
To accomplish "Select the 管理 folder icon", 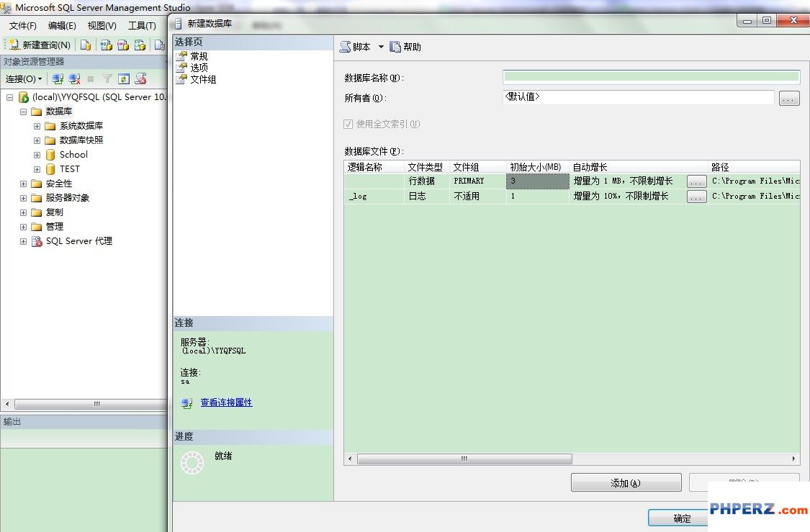I will coord(36,227).
